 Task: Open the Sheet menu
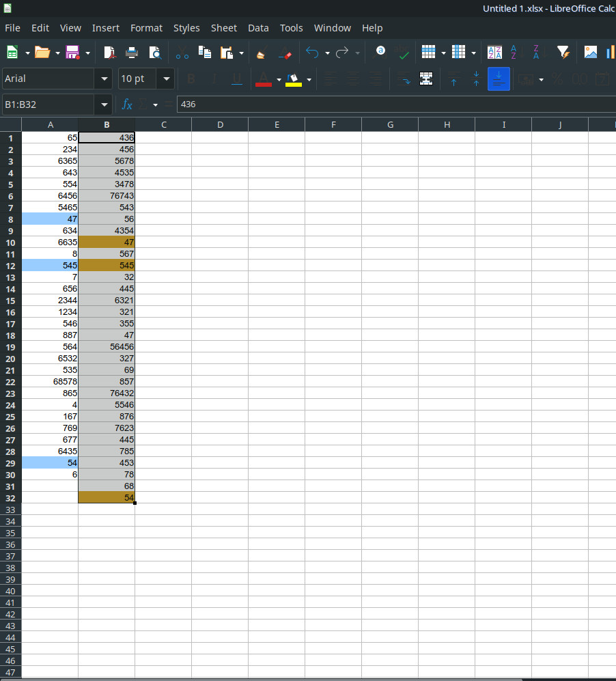[223, 28]
